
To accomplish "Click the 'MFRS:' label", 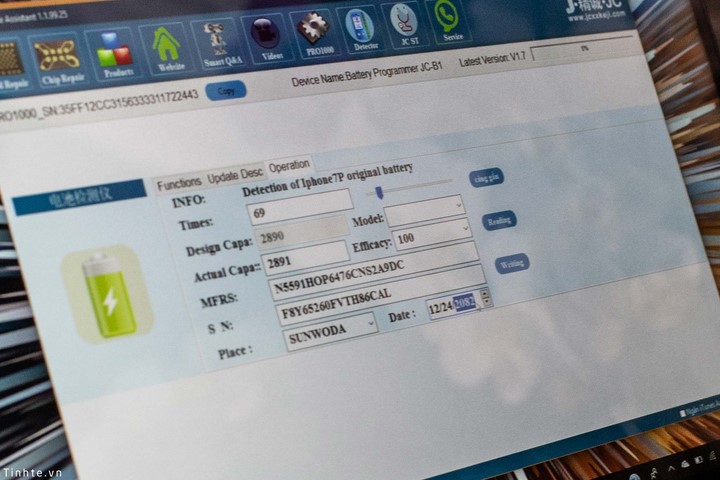I will coord(219,301).
